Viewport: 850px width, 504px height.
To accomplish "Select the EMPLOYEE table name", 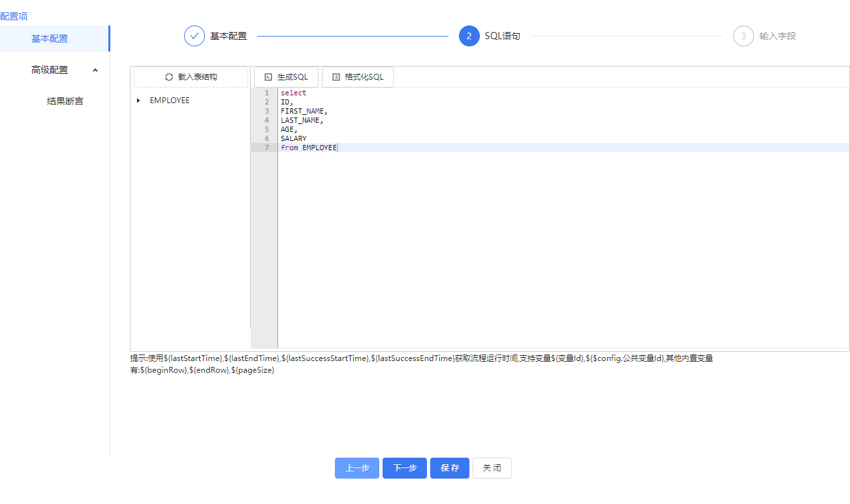I will pyautogui.click(x=170, y=101).
